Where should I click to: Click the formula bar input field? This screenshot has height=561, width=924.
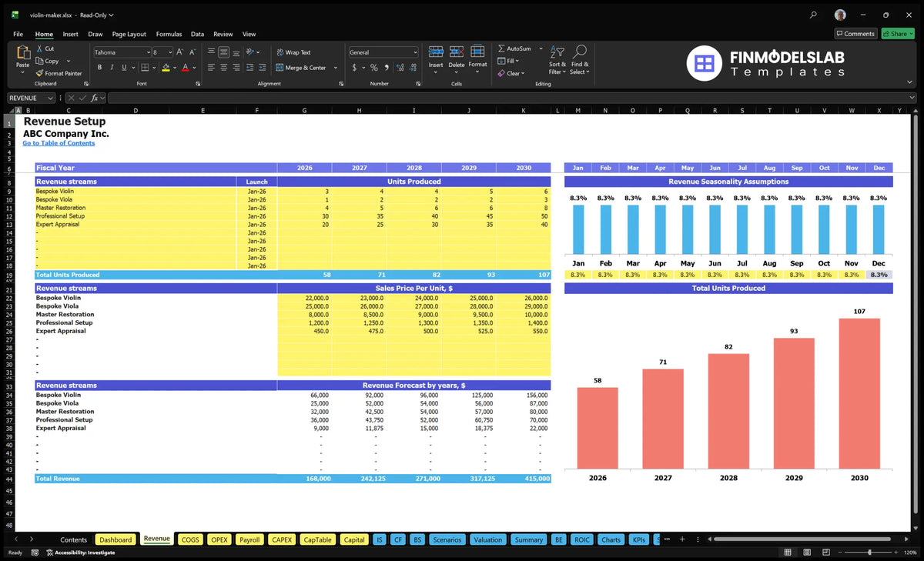tap(508, 98)
